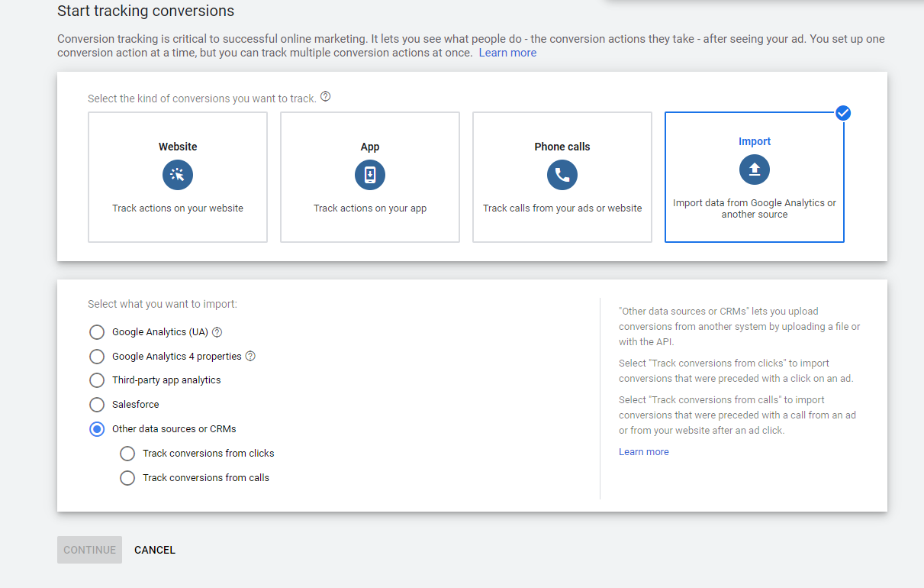Click the CANCEL button

154,549
